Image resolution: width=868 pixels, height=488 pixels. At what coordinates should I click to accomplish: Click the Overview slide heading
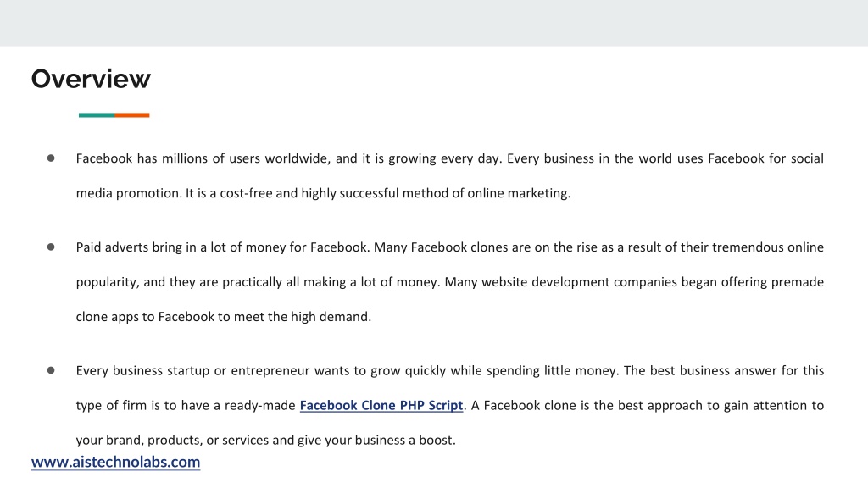coord(91,79)
